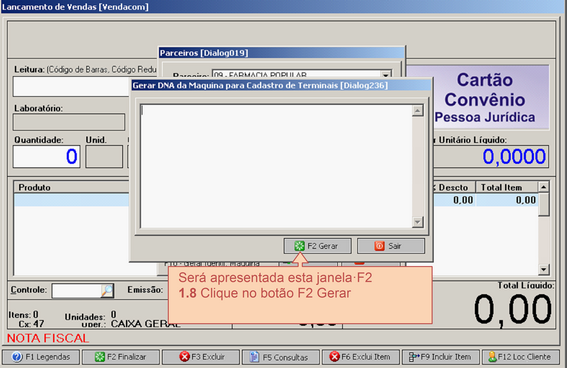Click red icon on Sair button
567x368 pixels.
click(x=379, y=246)
